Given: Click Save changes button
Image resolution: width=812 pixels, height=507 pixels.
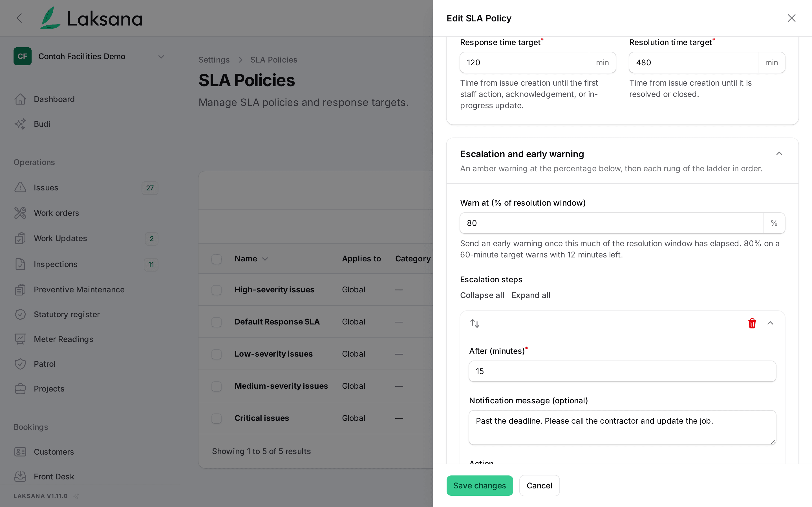Looking at the screenshot, I should point(480,486).
